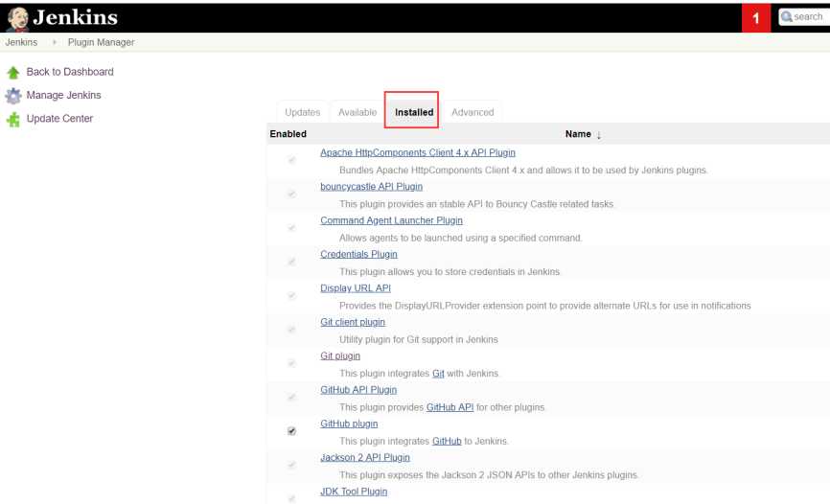
Task: Toggle checkbox for Command Agent Launcher Plugin
Action: [x=291, y=228]
